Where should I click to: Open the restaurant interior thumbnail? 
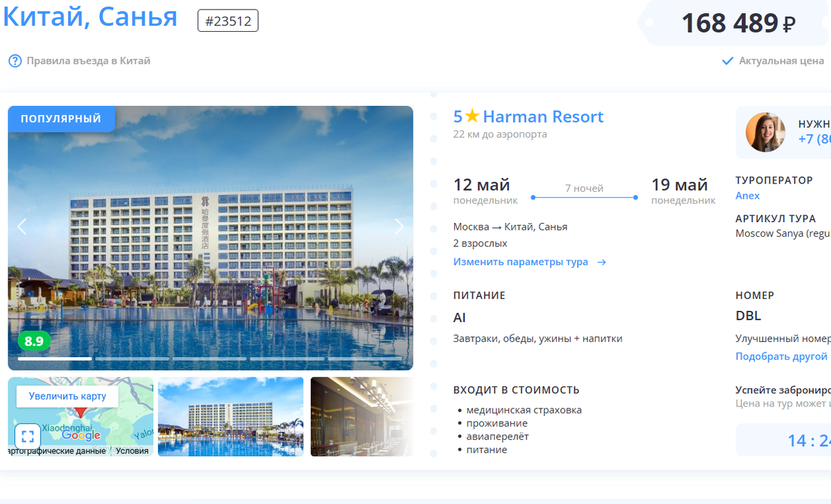point(361,417)
